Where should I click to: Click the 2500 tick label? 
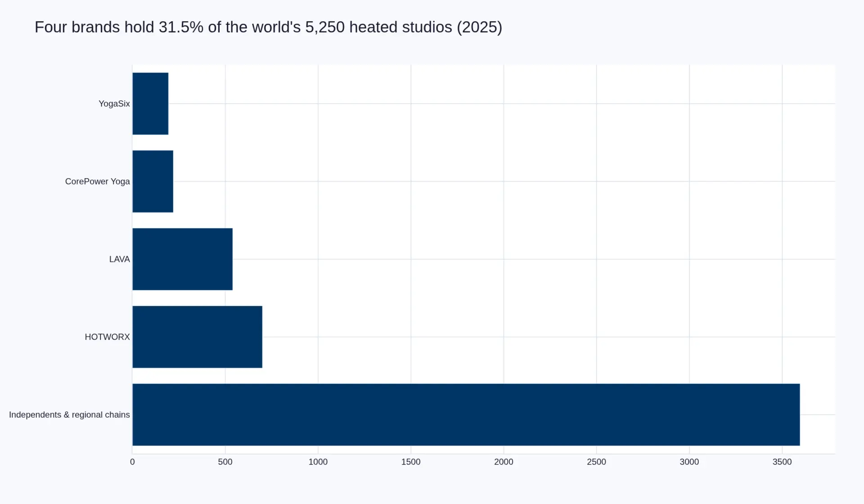point(597,462)
